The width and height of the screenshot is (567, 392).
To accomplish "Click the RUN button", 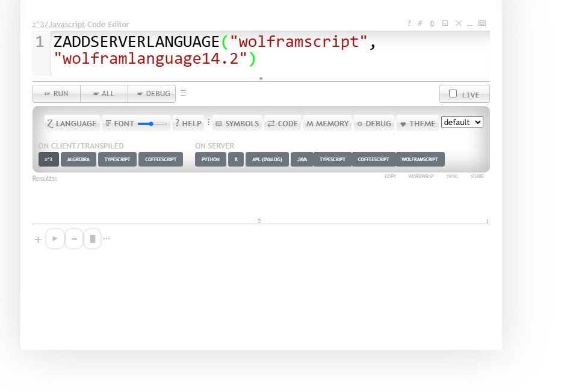I will click(x=57, y=94).
